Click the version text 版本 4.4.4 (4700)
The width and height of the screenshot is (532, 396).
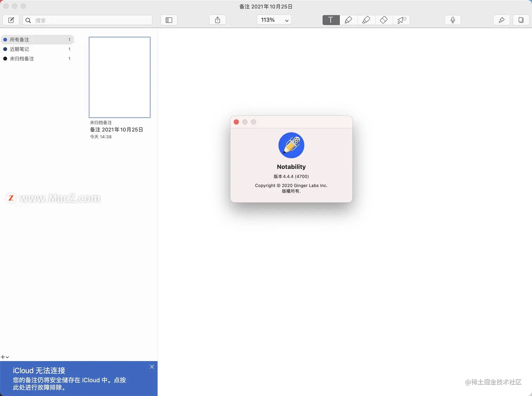(x=291, y=176)
